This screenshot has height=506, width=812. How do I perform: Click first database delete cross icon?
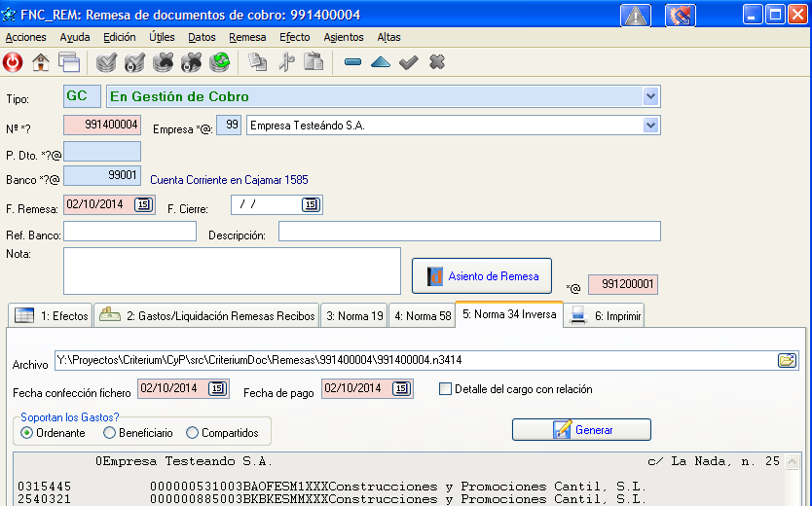pyautogui.click(x=164, y=62)
